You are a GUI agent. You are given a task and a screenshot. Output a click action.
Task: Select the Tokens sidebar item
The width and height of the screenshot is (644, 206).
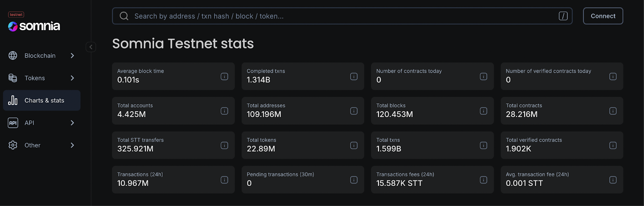pos(35,78)
